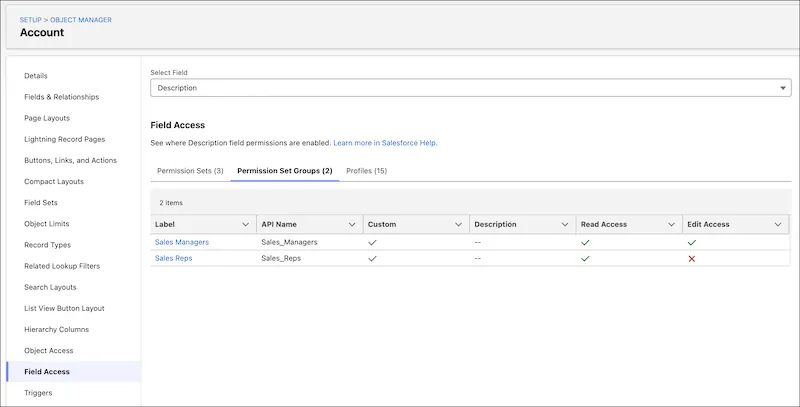Viewport: 800px width, 407px height.
Task: Open the API Name column chevron menu
Action: click(351, 225)
